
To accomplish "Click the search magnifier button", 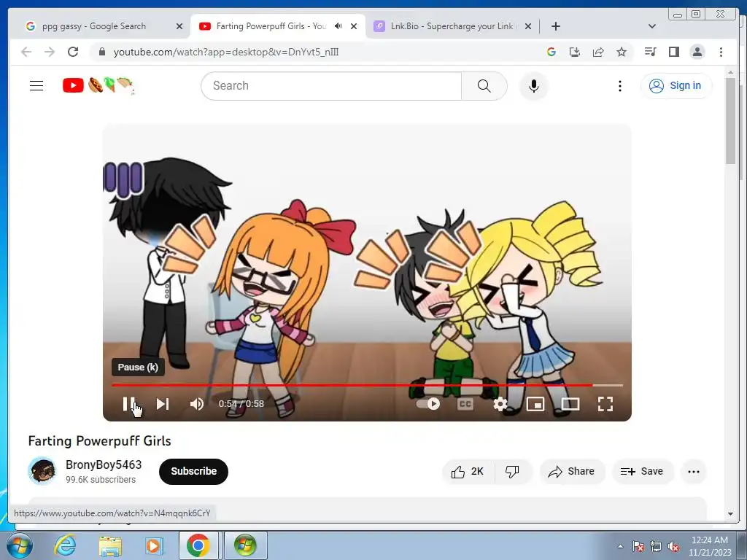I will point(484,86).
